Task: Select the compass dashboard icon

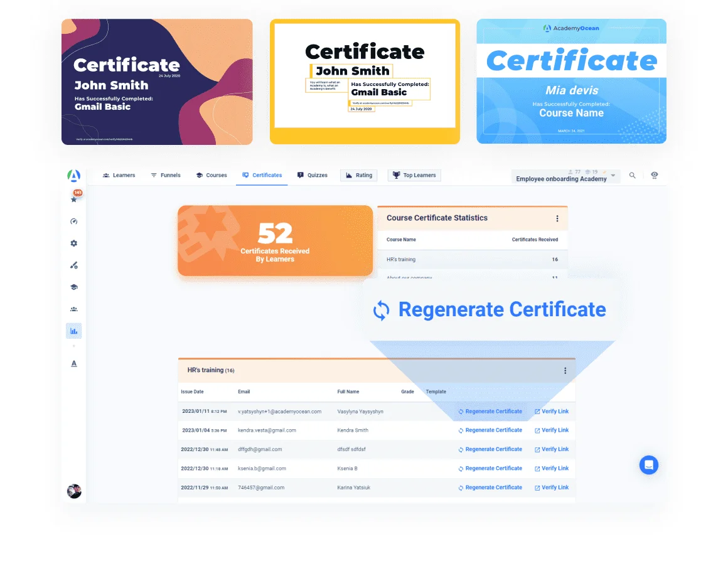Action: [x=73, y=221]
